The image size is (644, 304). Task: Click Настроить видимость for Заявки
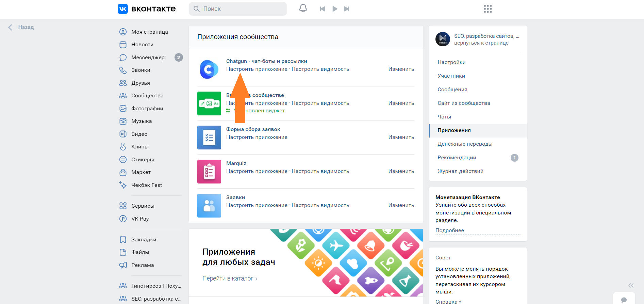coord(320,205)
